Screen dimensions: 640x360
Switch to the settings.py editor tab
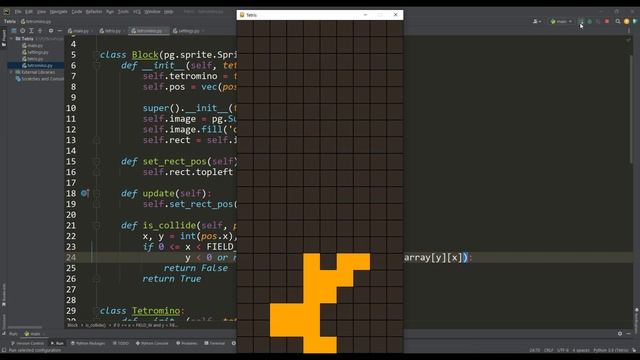point(188,31)
